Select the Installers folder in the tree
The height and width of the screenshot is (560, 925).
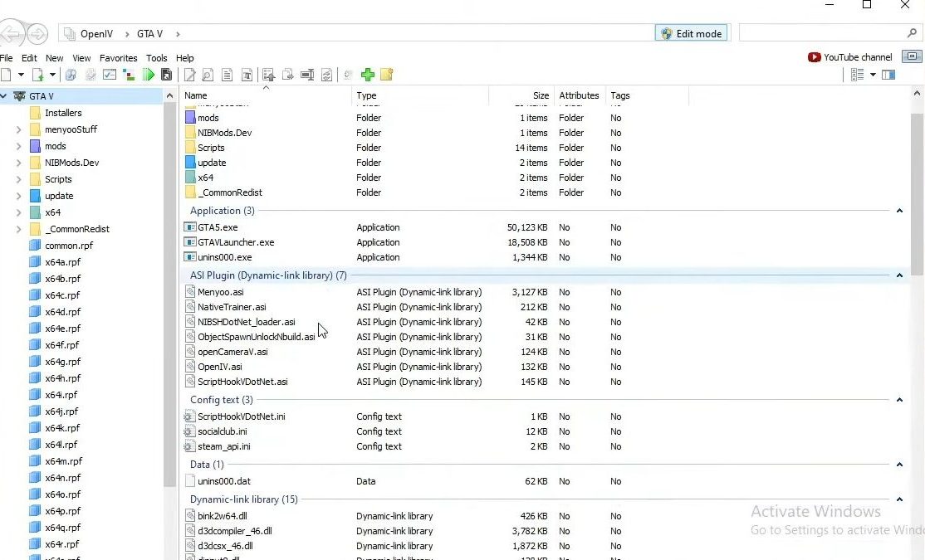[63, 113]
